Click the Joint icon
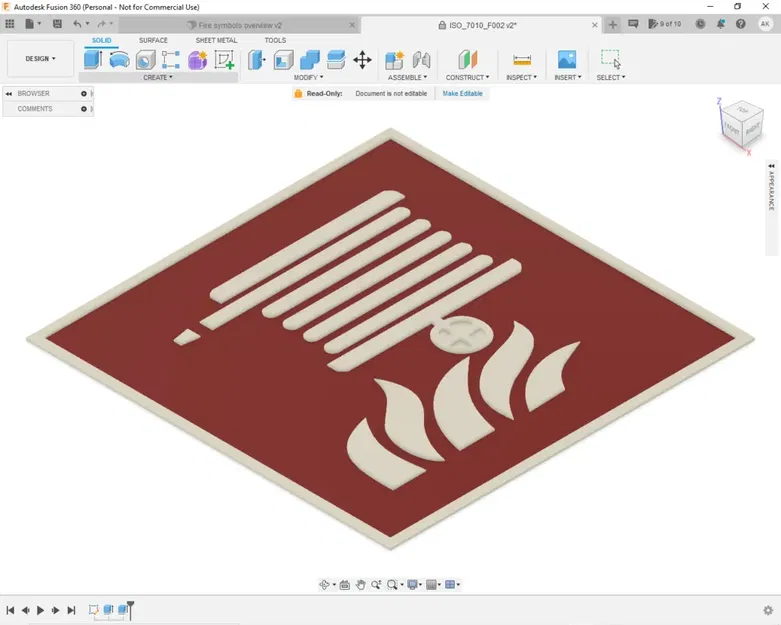The image size is (781, 625). pyautogui.click(x=421, y=60)
